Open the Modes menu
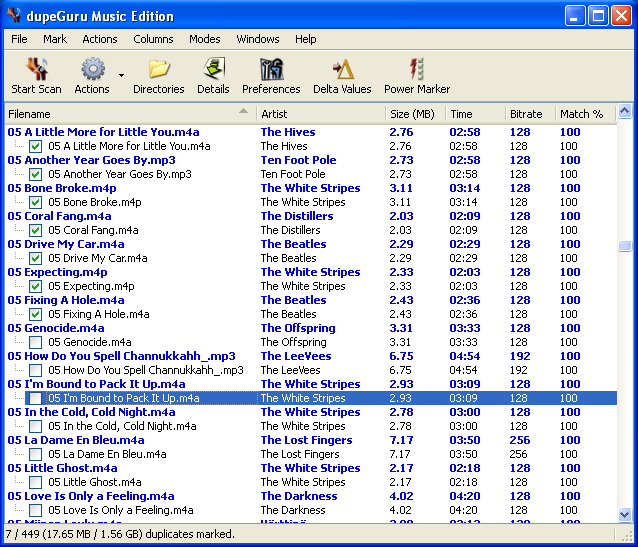638x547 pixels. pos(205,39)
